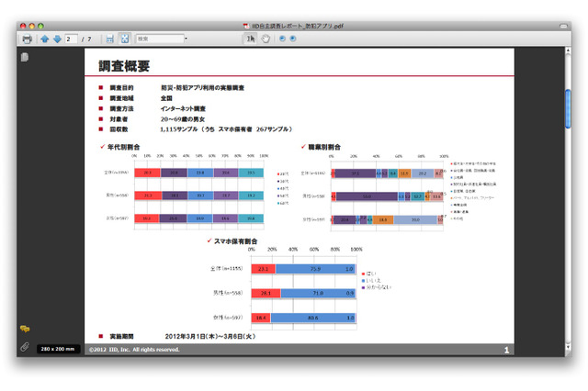Open the page thumbnails panel icon
Viewport: 588px width, 391px height.
coord(25,57)
